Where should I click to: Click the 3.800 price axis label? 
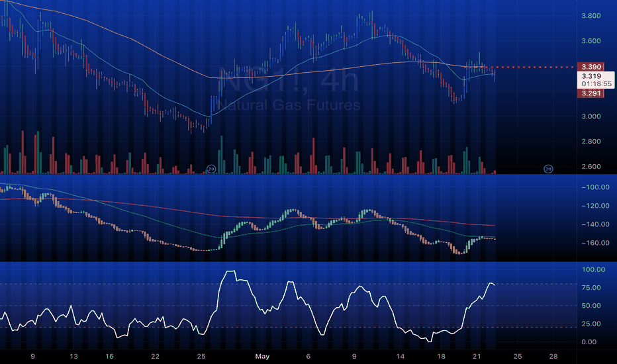pos(591,16)
